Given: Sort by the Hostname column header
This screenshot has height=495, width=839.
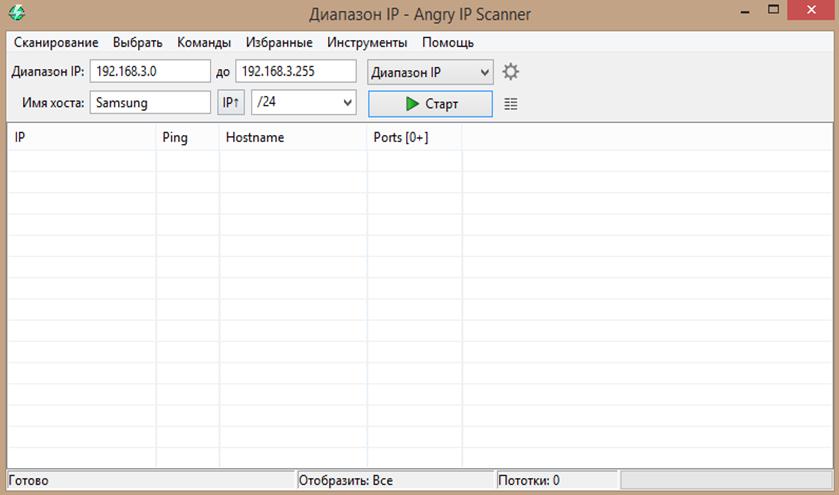Looking at the screenshot, I should (293, 138).
